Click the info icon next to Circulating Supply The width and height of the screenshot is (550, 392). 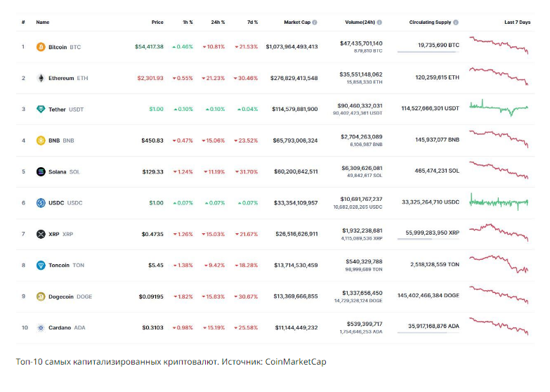point(456,22)
